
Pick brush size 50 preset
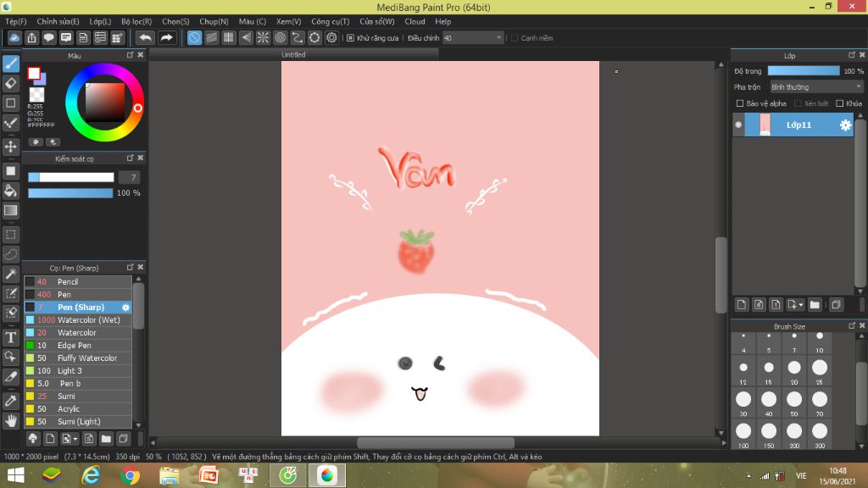pyautogui.click(x=793, y=402)
